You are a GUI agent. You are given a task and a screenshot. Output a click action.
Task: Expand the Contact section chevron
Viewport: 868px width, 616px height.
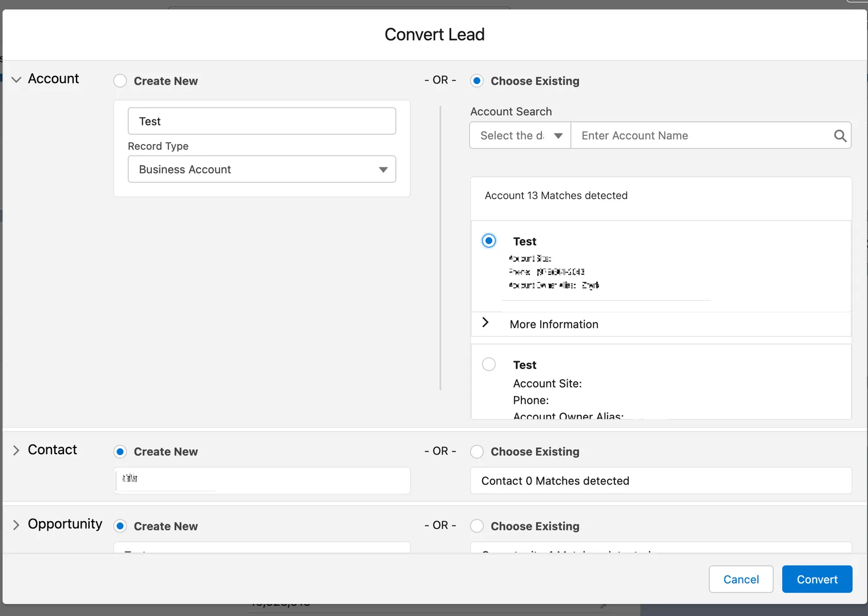[x=17, y=450]
